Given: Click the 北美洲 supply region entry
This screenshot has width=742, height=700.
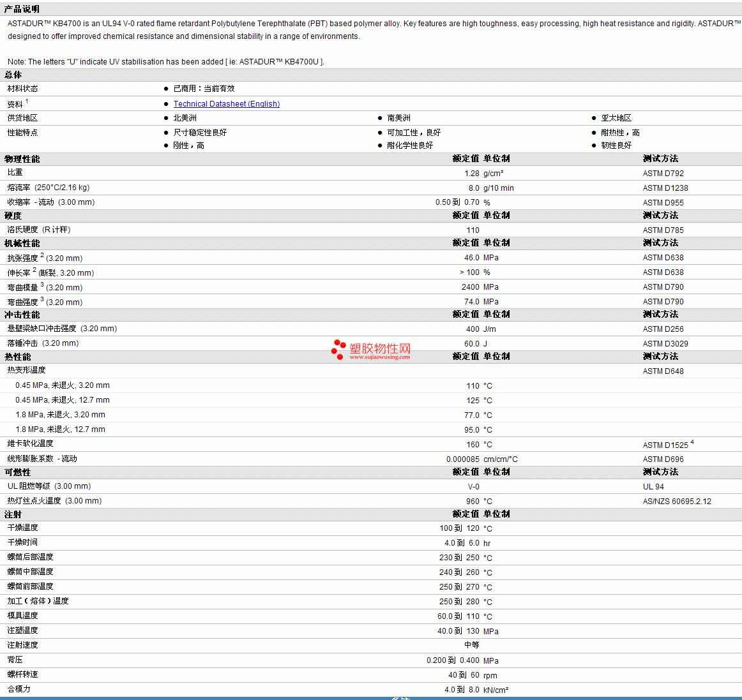Looking at the screenshot, I should pos(185,118).
